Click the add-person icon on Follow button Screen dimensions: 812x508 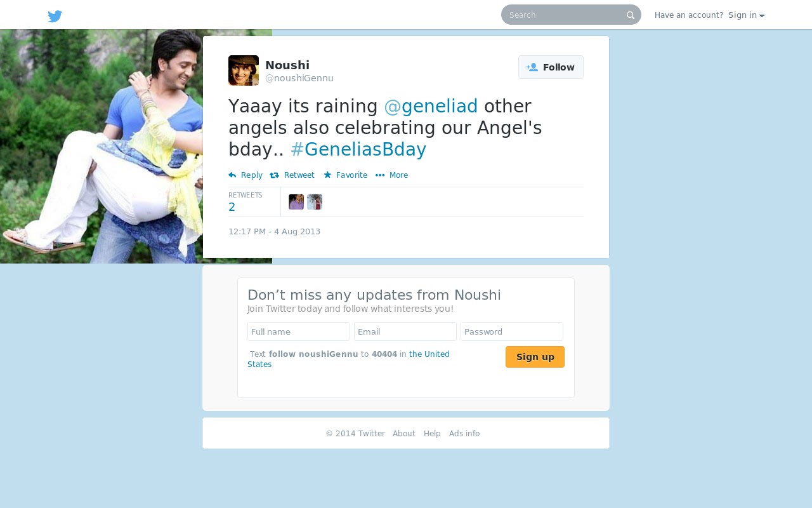(532, 67)
